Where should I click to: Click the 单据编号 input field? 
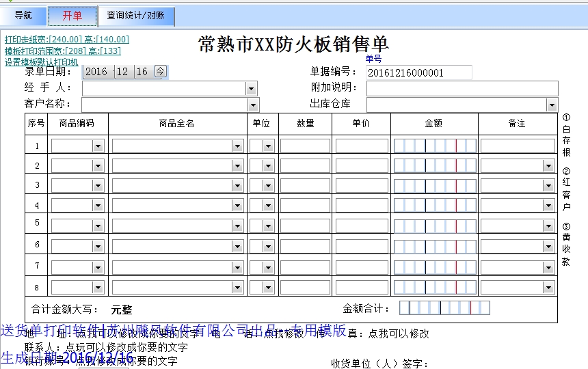(418, 72)
